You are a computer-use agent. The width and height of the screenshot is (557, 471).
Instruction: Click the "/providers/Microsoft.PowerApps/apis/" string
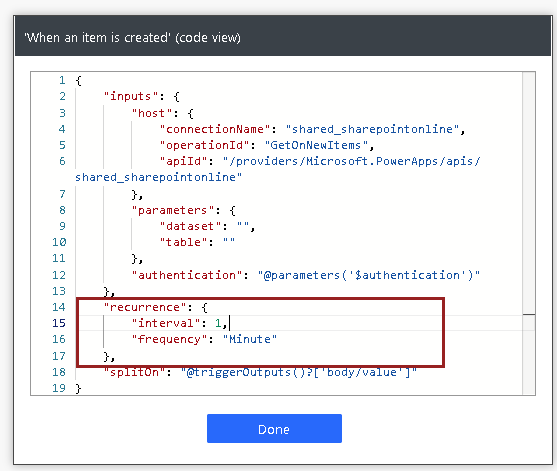352,161
